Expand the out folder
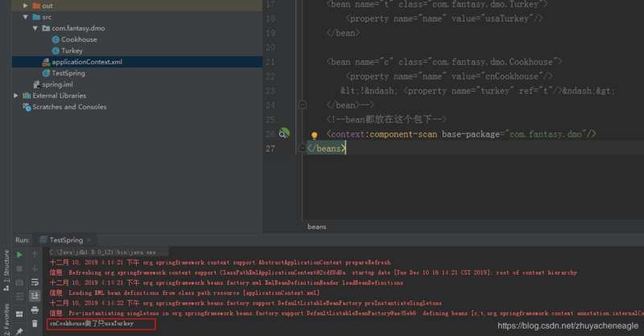This screenshot has height=336, width=644. [x=26, y=6]
